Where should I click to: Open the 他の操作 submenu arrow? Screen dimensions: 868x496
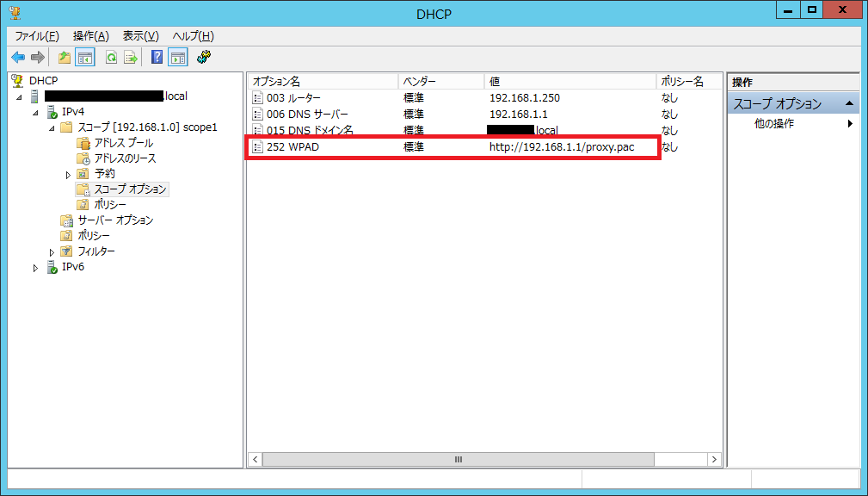point(850,124)
